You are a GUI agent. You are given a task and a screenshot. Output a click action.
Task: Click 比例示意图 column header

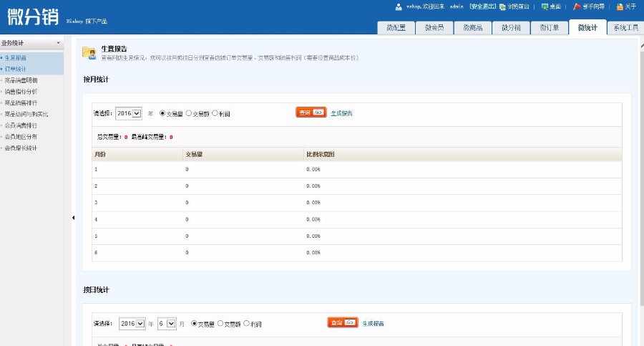[x=321, y=154]
